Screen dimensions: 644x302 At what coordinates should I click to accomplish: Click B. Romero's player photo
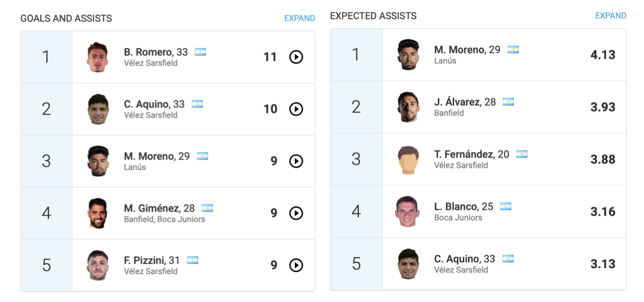point(97,57)
